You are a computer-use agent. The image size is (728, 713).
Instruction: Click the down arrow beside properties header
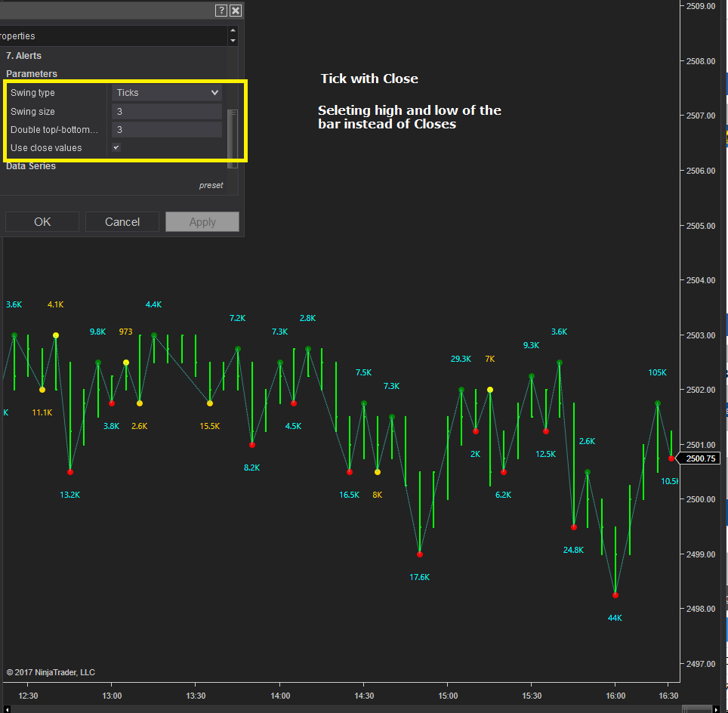coord(233,41)
